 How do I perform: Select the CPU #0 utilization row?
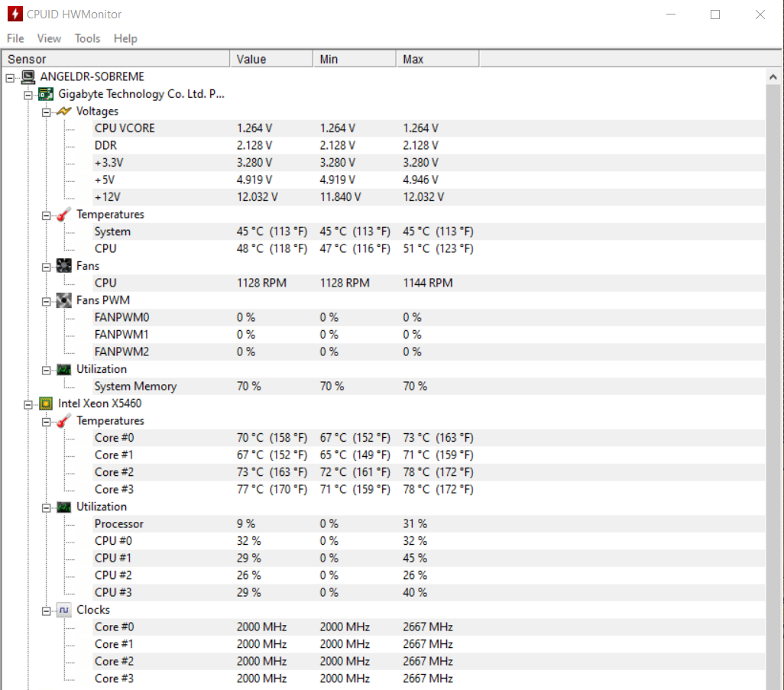[429, 541]
